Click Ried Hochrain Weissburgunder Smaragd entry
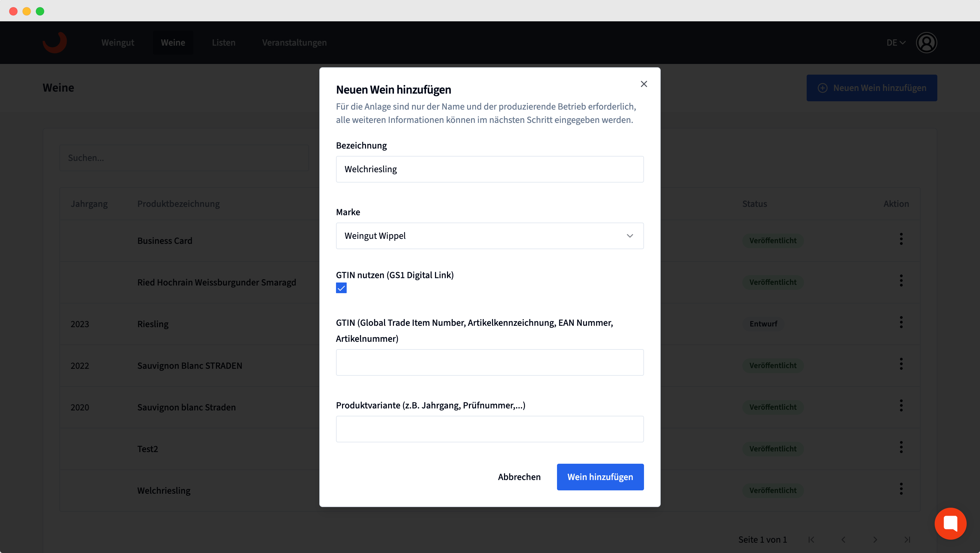 (x=216, y=282)
